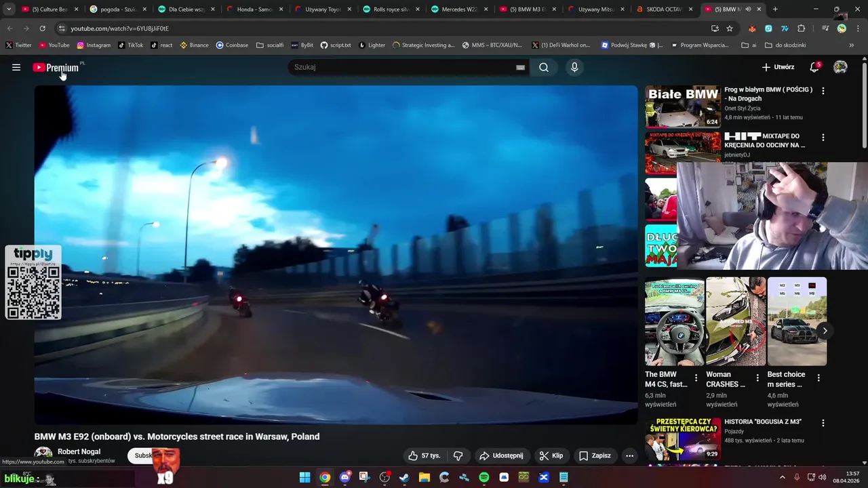Open The BMW M4 CS short thumbnail
This screenshot has width=868, height=488.
point(674,321)
